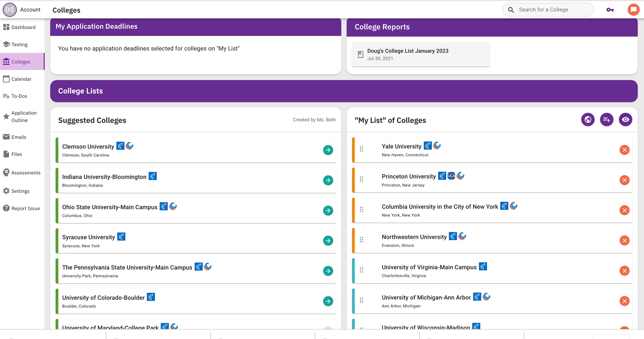This screenshot has width=644, height=339.
Task: Remove Northwestern University from My List
Action: [x=624, y=240]
